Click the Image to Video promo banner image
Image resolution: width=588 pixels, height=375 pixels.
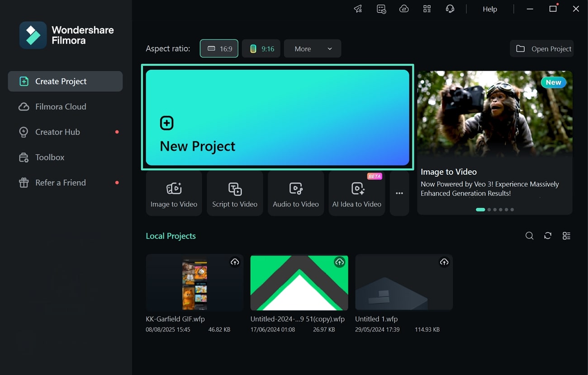pos(495,115)
